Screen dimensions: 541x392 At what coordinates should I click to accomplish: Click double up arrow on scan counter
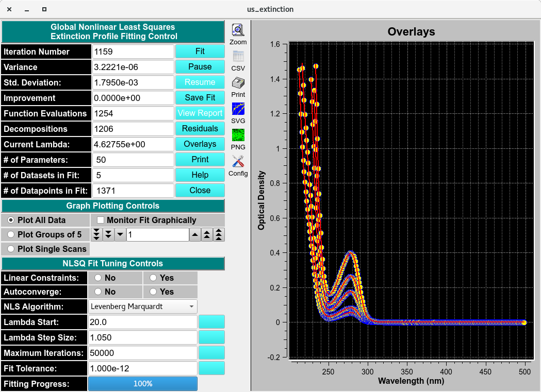click(x=207, y=235)
